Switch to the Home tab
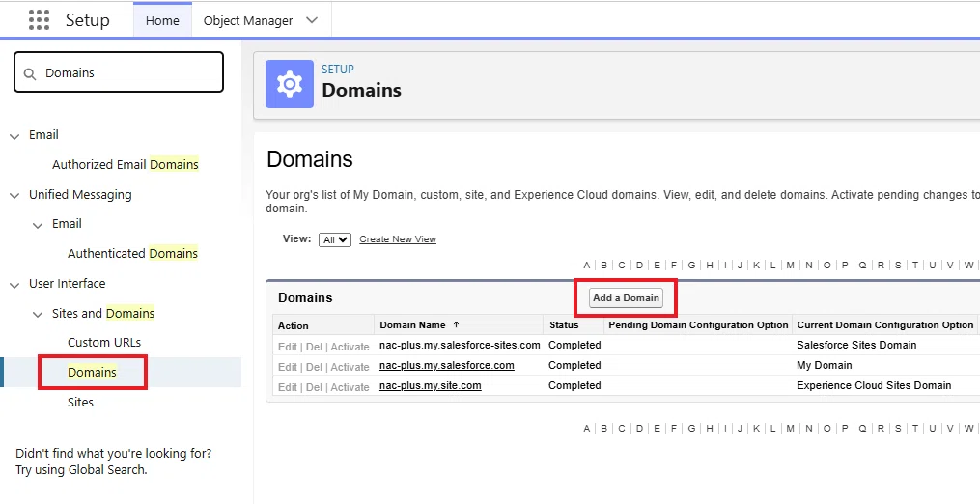Image resolution: width=980 pixels, height=504 pixels. (162, 20)
